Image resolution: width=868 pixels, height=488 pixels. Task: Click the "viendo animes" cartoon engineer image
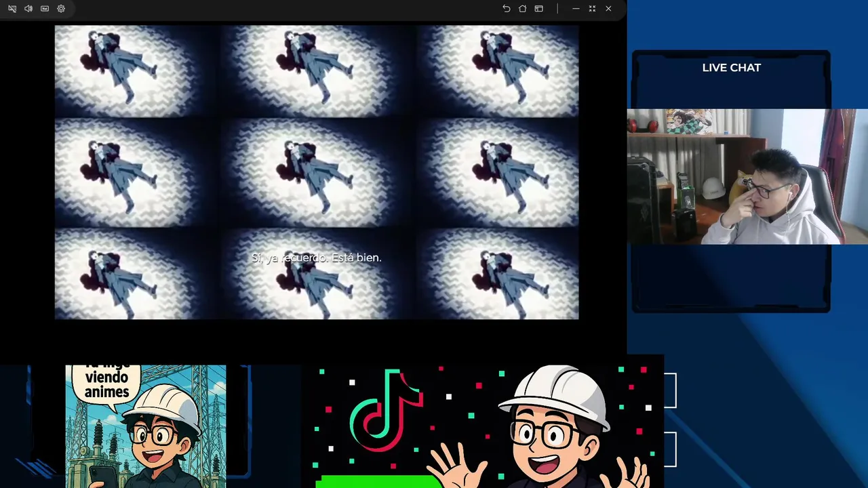point(146,426)
